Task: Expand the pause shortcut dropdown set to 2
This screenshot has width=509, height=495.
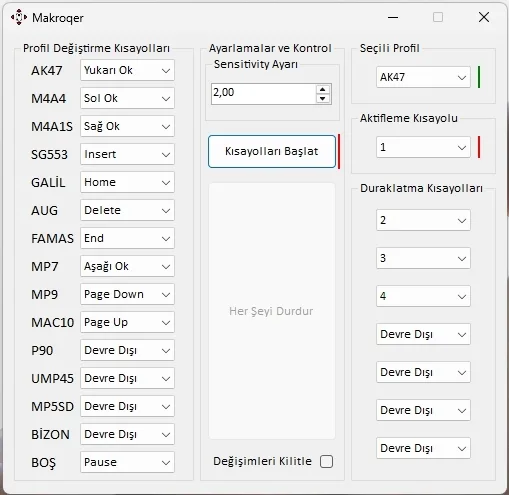Action: click(x=423, y=220)
